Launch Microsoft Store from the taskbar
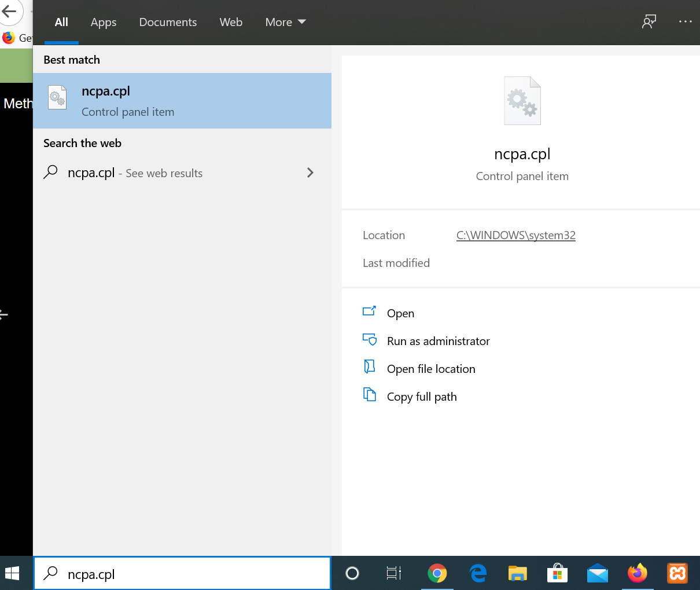 click(x=557, y=573)
